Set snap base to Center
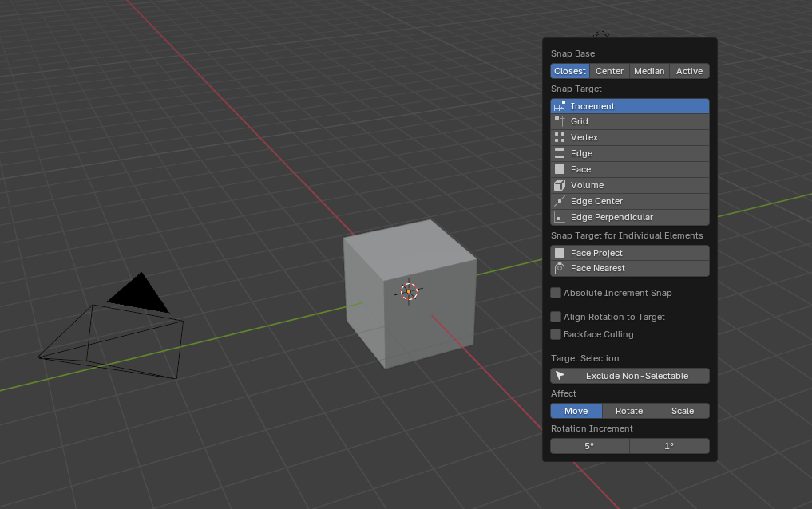 [x=609, y=71]
